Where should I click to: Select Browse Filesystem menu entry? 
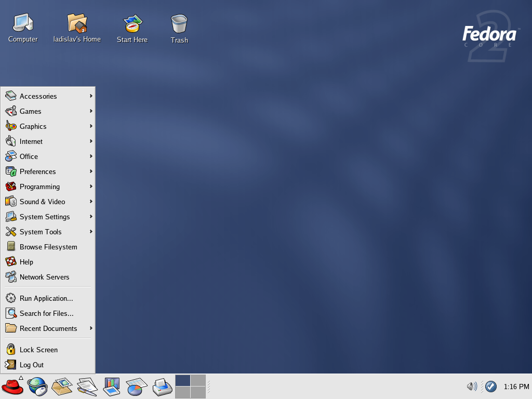48,247
